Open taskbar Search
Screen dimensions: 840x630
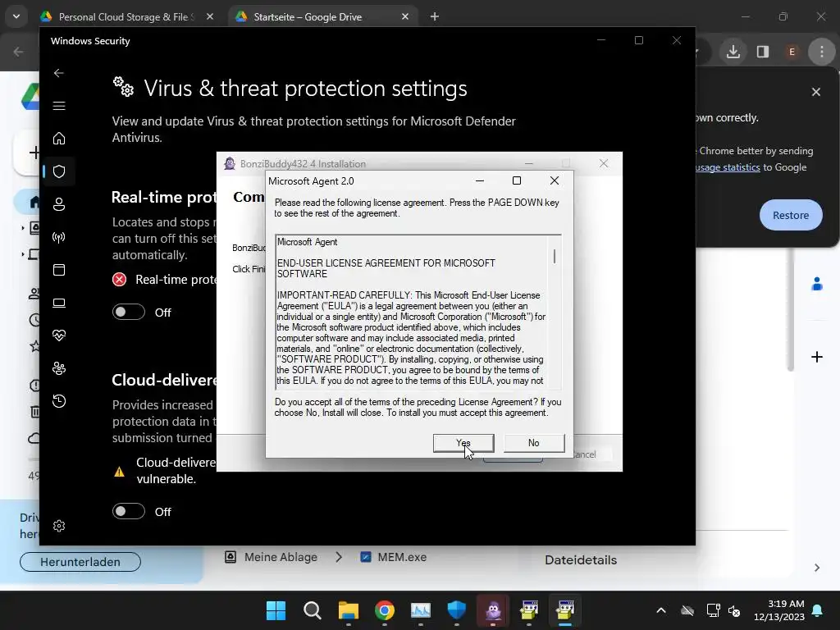click(x=313, y=610)
